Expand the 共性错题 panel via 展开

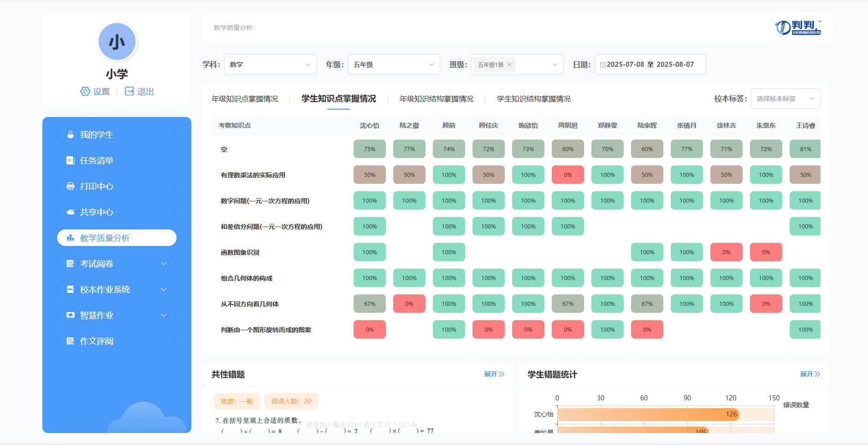click(x=494, y=374)
